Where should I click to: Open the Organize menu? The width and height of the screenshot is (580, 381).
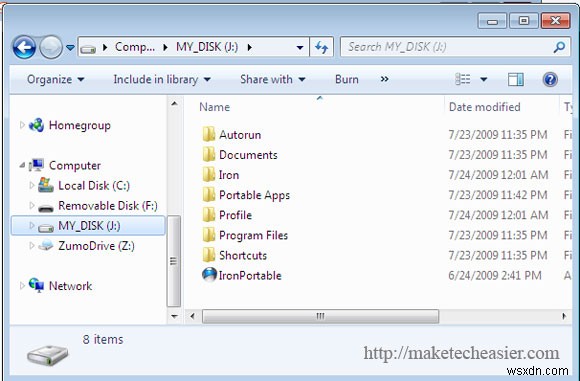55,79
